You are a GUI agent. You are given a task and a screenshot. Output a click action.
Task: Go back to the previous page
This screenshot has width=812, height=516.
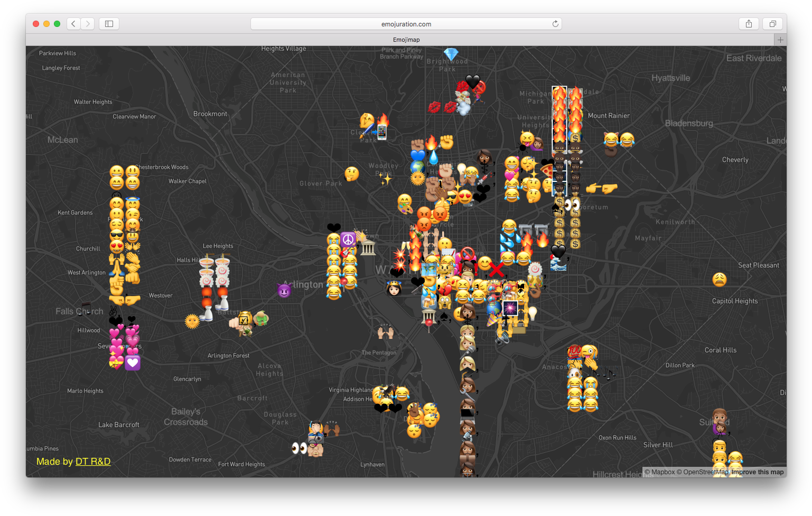[74, 24]
